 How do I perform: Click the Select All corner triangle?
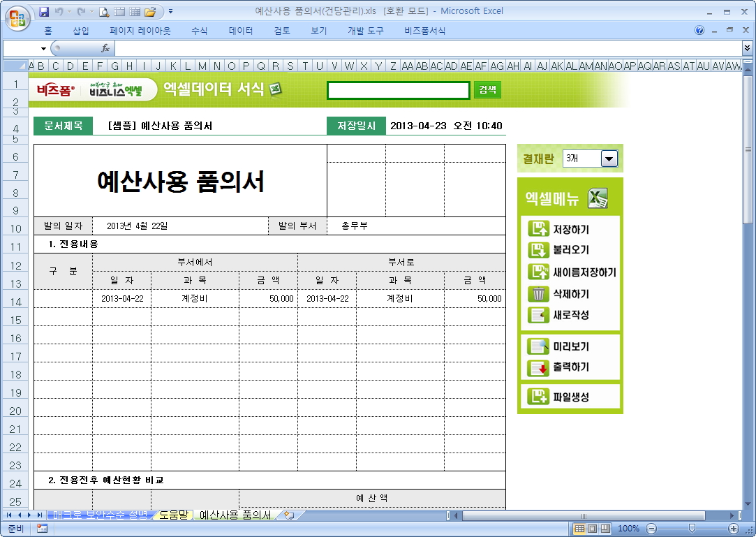(15, 66)
